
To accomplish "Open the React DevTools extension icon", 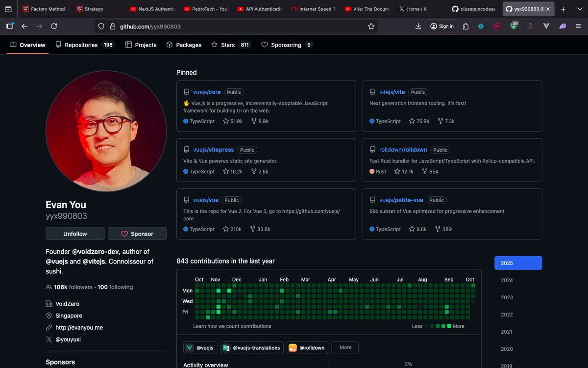I will click(x=481, y=26).
